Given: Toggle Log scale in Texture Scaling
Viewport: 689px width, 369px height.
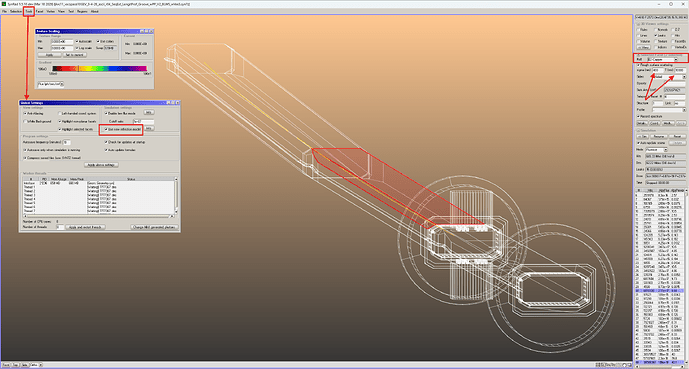Looking at the screenshot, I should (77, 48).
